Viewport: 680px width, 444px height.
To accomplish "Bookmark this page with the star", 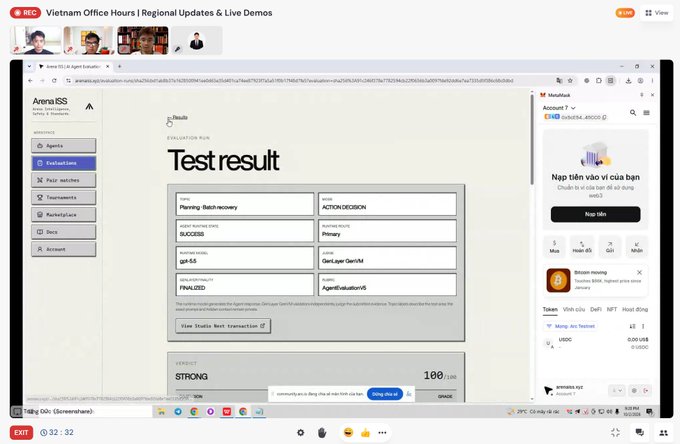I will tap(570, 81).
